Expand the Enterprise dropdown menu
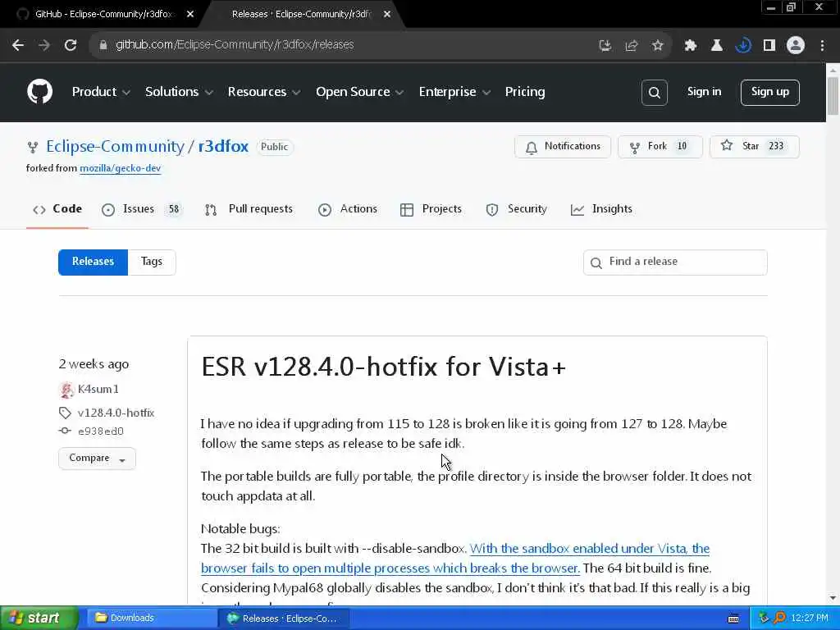840x630 pixels. (x=454, y=92)
